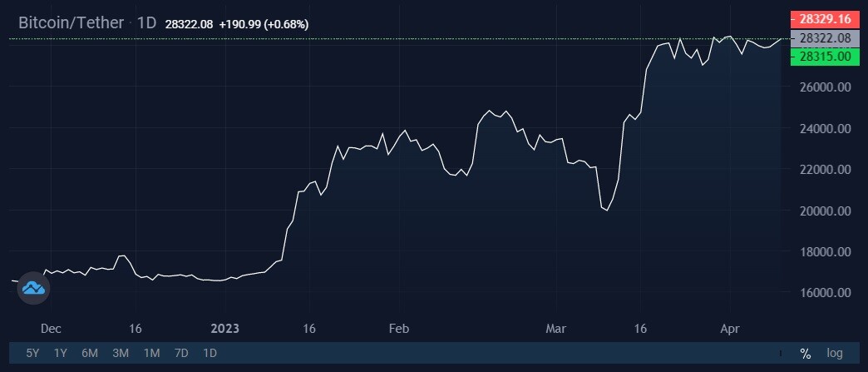The height and width of the screenshot is (372, 868).
Task: Click the blue TradingView cloud logo icon
Action: tap(34, 288)
